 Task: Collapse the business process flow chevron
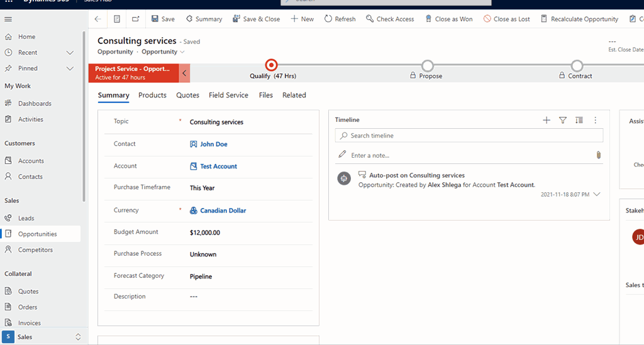[x=184, y=73]
